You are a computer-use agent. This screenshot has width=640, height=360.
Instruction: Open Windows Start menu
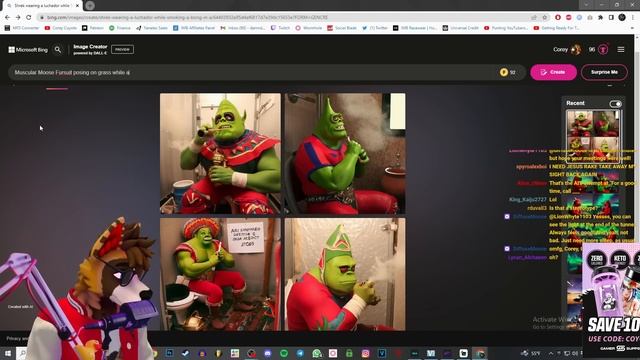pos(7,353)
